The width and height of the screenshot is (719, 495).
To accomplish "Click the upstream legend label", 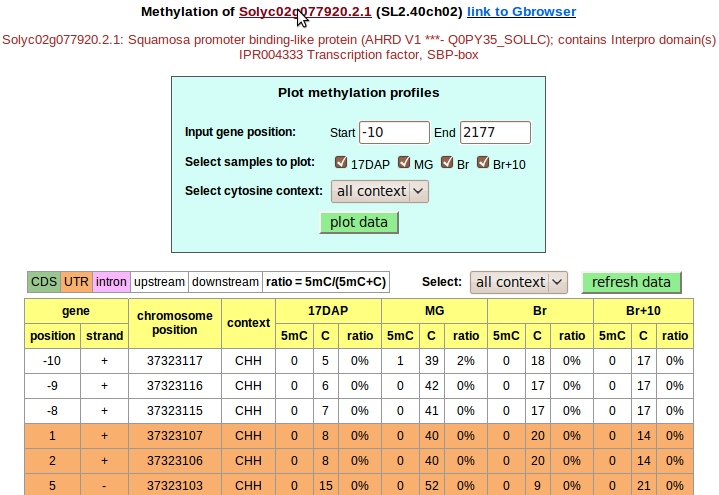I will click(159, 282).
